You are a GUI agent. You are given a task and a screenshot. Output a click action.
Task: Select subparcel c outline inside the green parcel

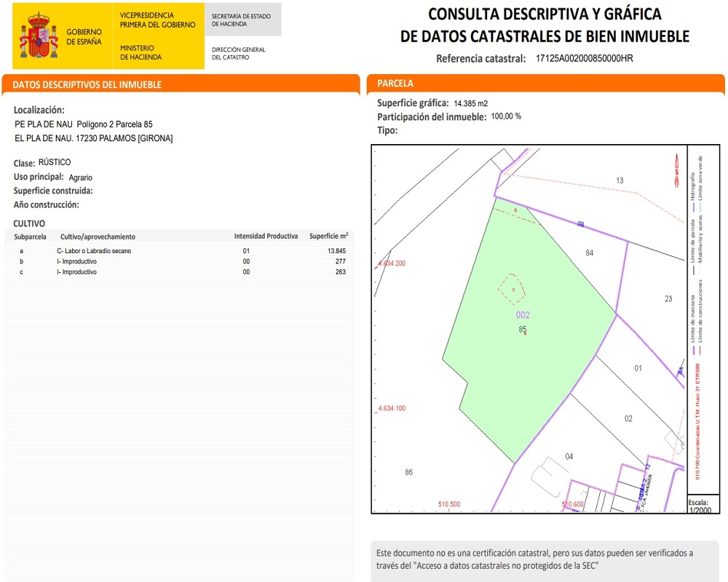[x=513, y=287]
